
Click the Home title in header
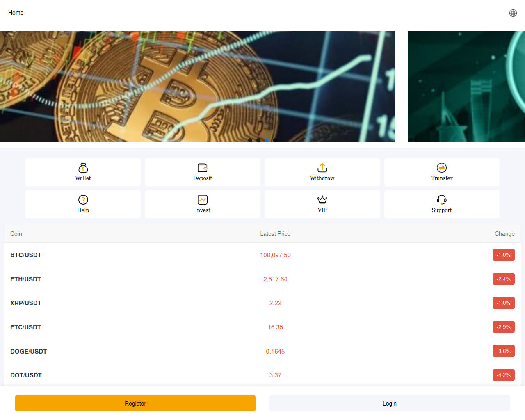pyautogui.click(x=16, y=13)
